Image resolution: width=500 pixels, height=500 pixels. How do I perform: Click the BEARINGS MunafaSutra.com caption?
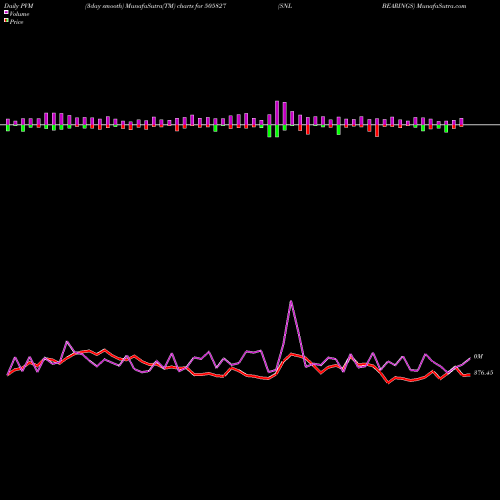pyautogui.click(x=424, y=6)
